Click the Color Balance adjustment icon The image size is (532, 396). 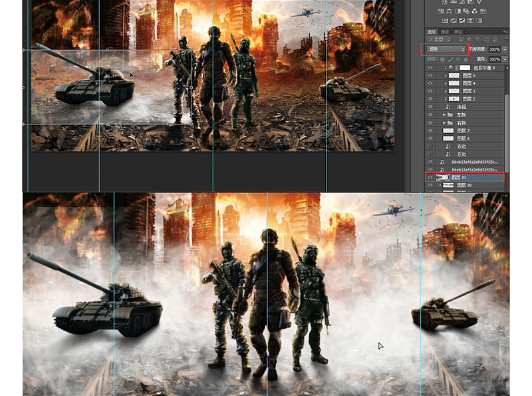pos(449,11)
